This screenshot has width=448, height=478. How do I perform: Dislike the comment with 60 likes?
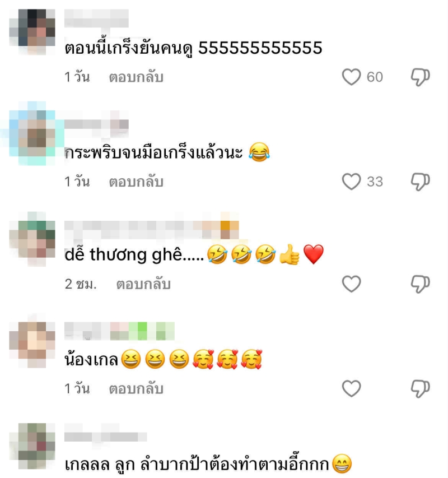pyautogui.click(x=421, y=77)
